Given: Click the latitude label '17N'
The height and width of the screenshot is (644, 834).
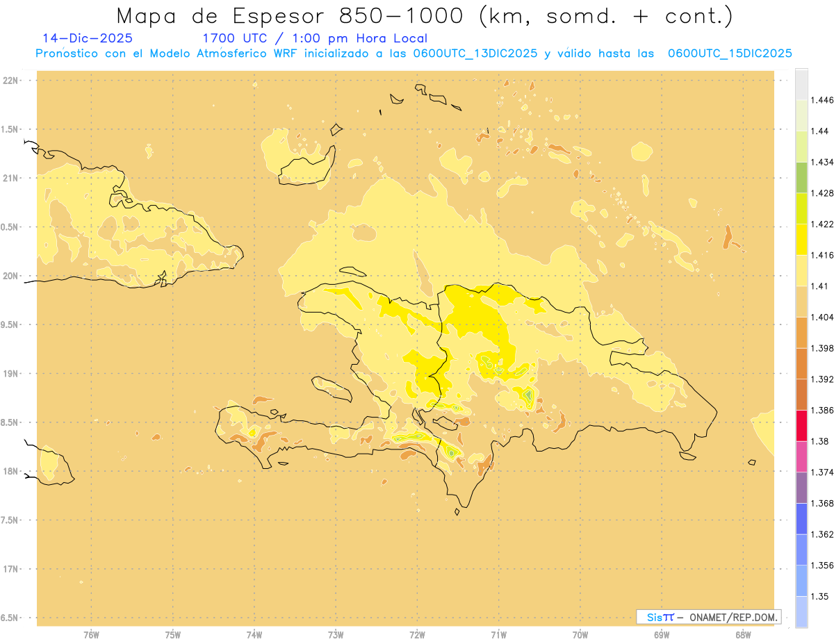Looking at the screenshot, I should point(11,569).
